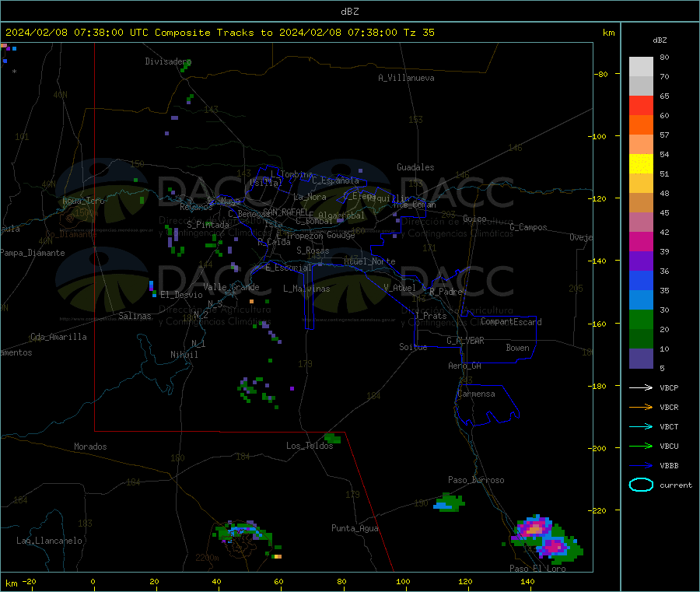This screenshot has width=700, height=592.
Task: Click the cyan VBCT arrow legend icon
Action: click(641, 427)
